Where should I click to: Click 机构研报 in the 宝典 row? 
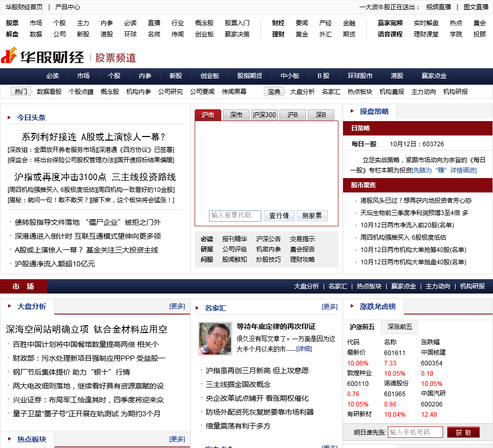456,91
